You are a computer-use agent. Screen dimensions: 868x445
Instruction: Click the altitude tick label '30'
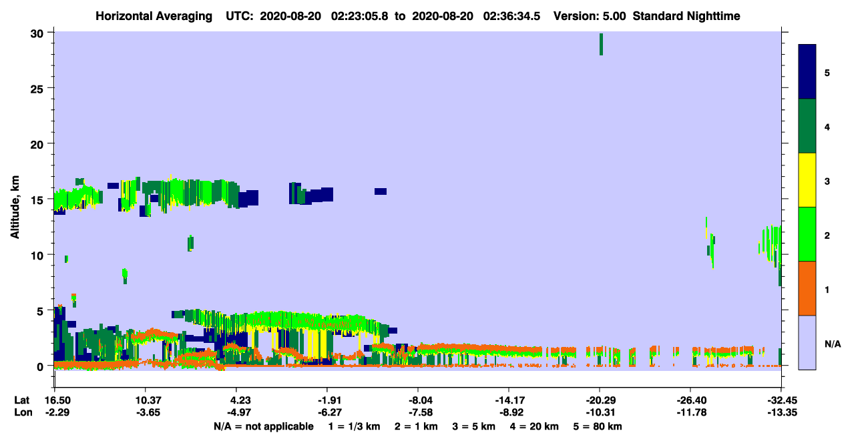click(39, 33)
